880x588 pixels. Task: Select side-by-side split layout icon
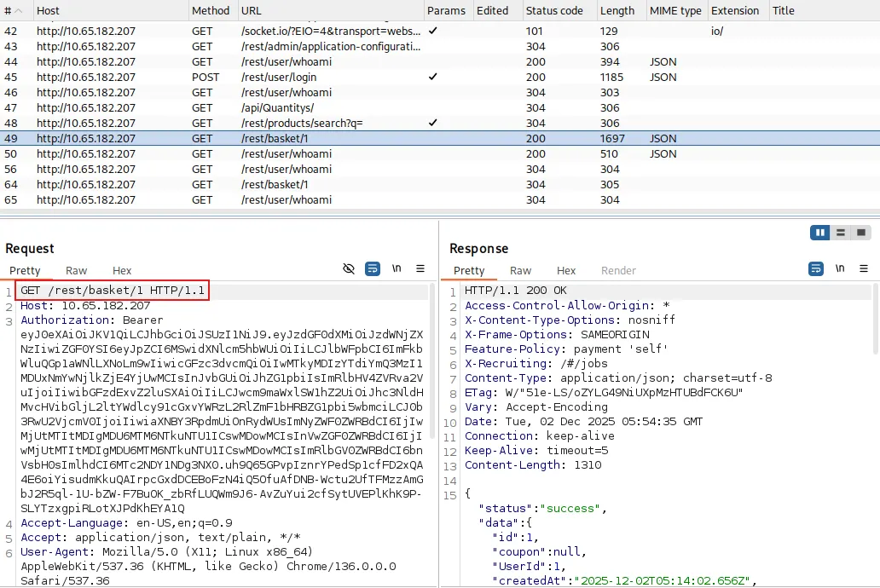(x=820, y=233)
